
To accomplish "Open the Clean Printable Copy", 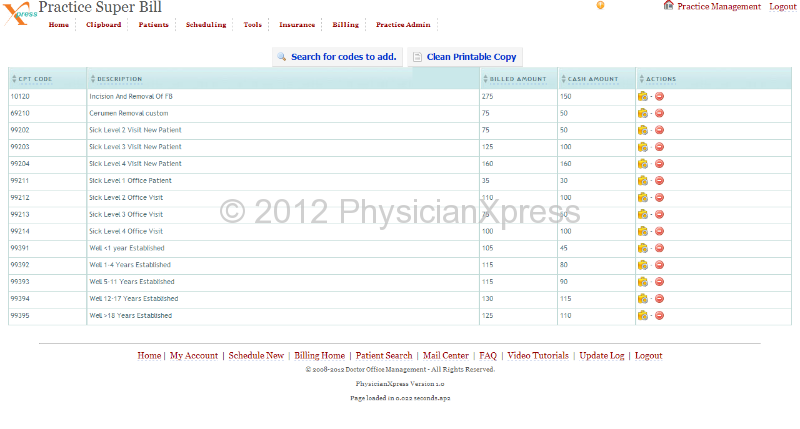I will (x=464, y=57).
